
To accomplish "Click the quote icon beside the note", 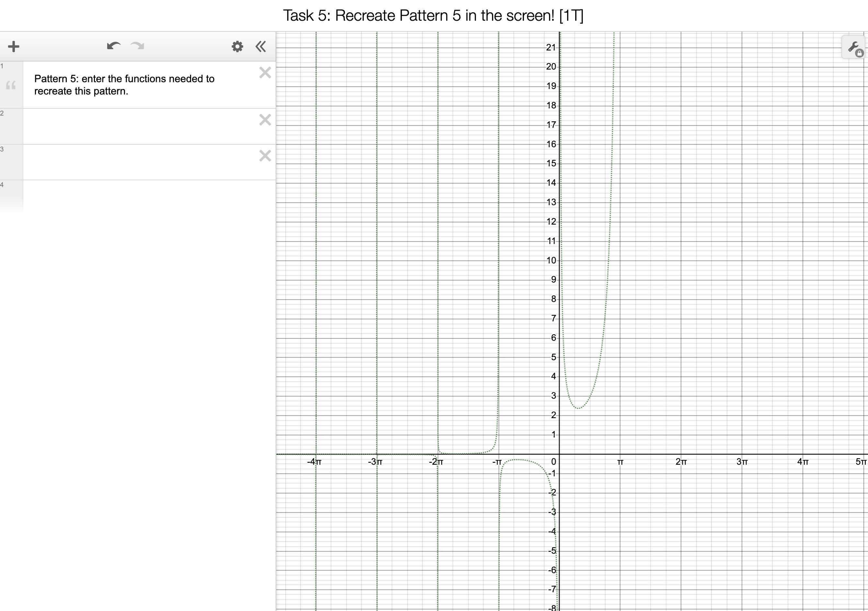I will (11, 85).
